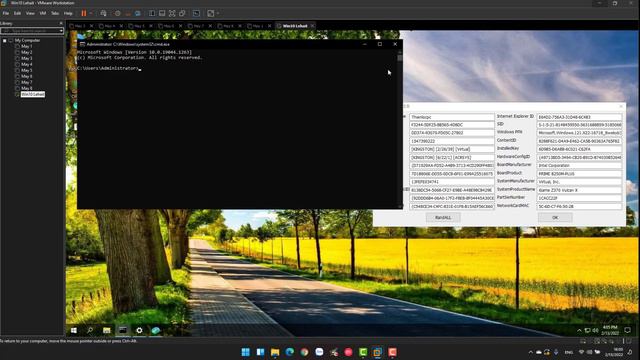Switch to the May 6 tab
The image size is (640, 360).
pos(169,26)
